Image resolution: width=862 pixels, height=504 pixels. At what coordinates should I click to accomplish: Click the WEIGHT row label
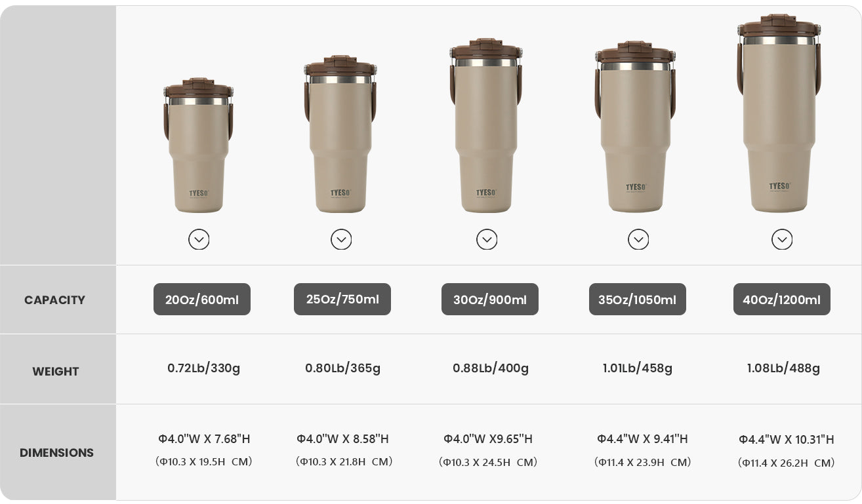[x=56, y=372]
